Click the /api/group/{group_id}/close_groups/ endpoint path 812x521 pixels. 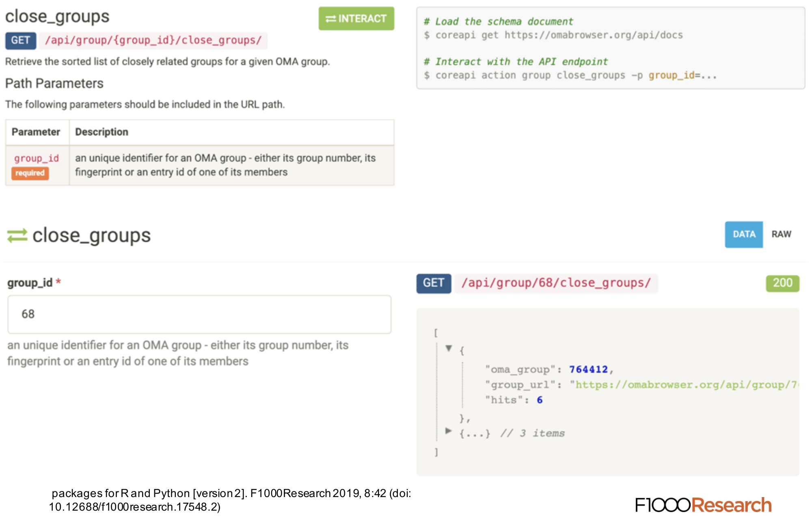[153, 41]
